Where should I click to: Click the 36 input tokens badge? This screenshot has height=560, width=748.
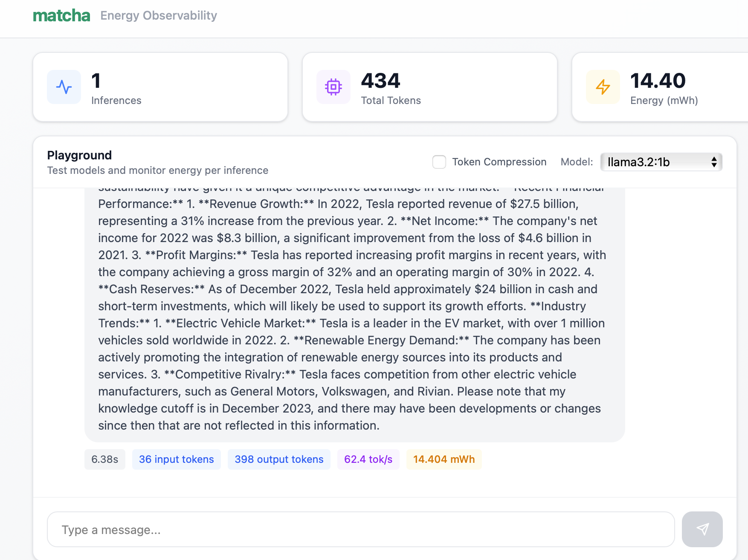click(177, 459)
